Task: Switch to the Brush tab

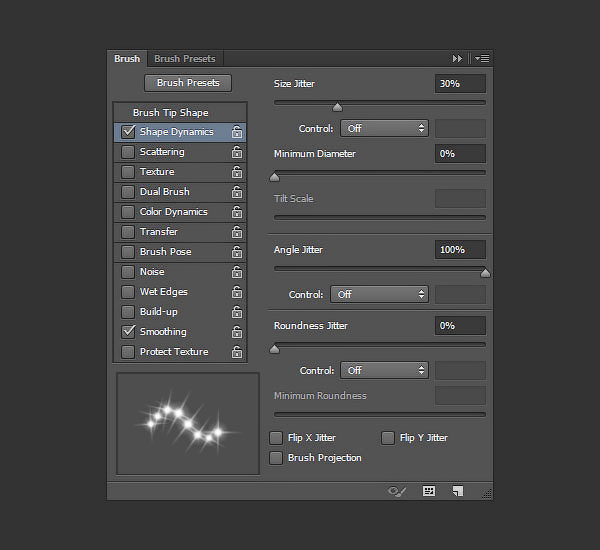Action: coord(127,59)
